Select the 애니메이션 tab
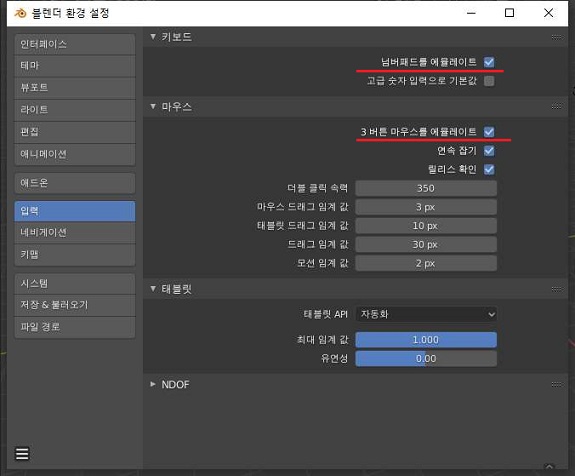This screenshot has width=575, height=476. pyautogui.click(x=75, y=154)
